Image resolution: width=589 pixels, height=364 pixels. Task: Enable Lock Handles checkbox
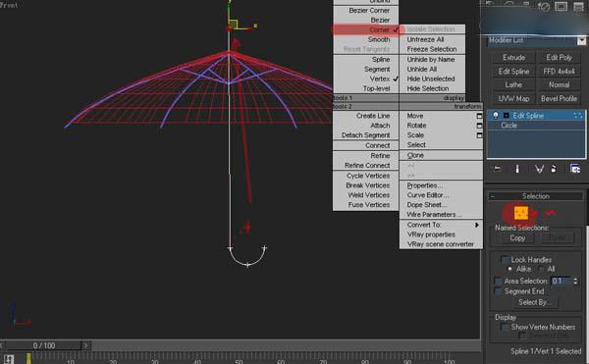tap(506, 259)
